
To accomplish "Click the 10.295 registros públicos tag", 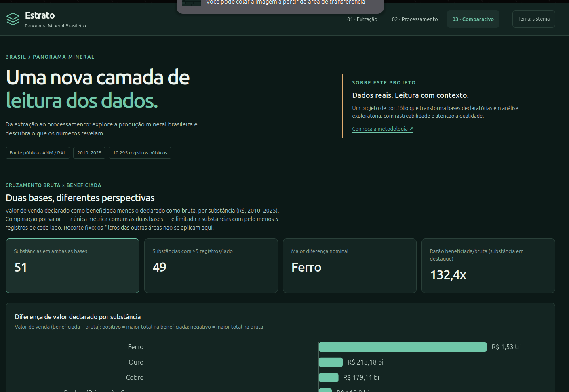I will click(140, 153).
